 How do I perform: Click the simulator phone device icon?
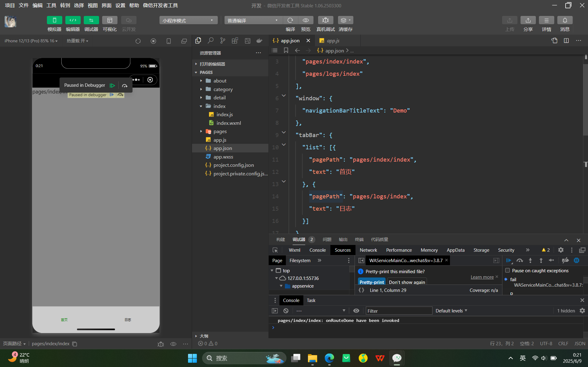tap(168, 41)
